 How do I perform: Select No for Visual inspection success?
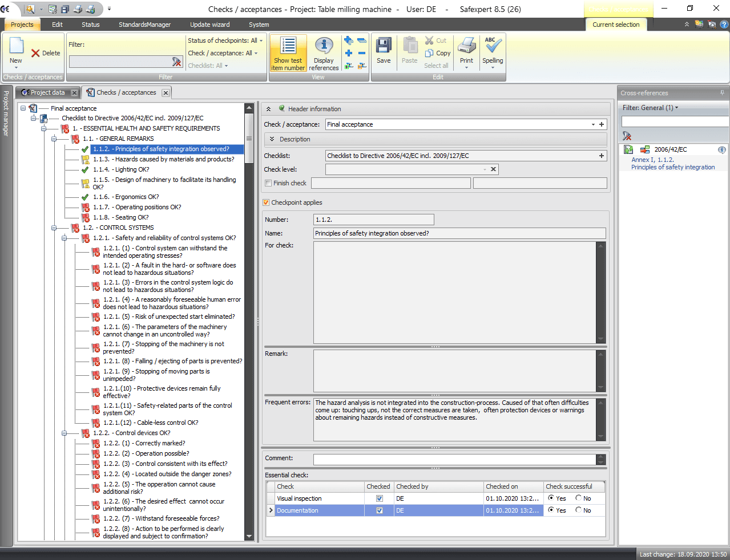click(x=579, y=498)
